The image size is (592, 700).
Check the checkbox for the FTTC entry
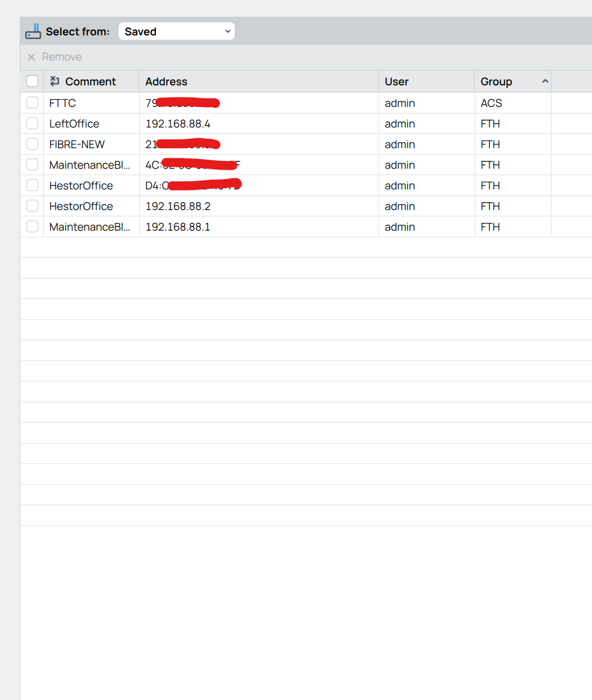click(32, 102)
